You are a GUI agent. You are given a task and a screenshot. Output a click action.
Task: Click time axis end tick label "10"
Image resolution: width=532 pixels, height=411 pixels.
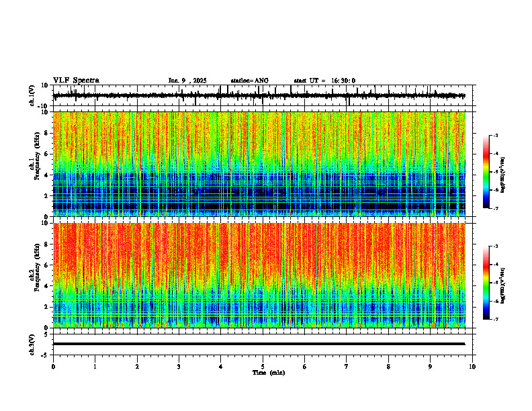(x=472, y=367)
